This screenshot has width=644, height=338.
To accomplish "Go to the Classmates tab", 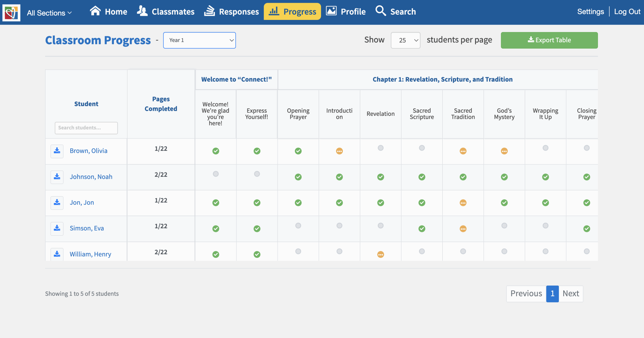I will (166, 12).
